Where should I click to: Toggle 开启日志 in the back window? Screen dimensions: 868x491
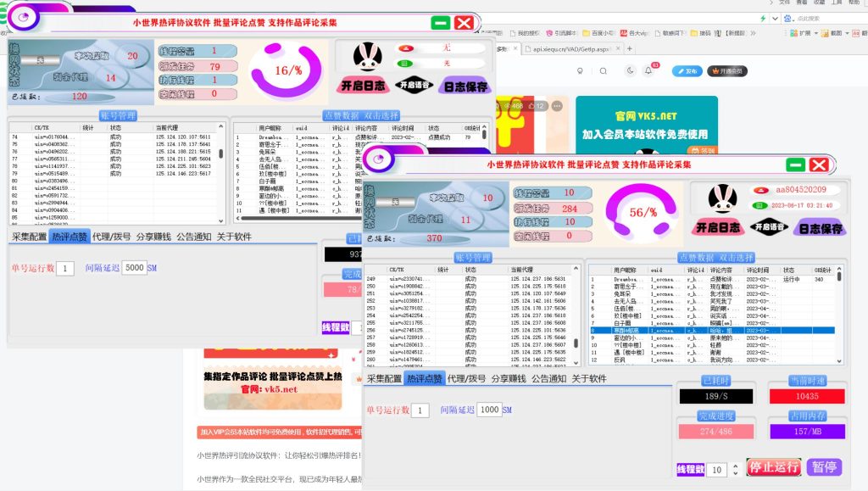(364, 86)
